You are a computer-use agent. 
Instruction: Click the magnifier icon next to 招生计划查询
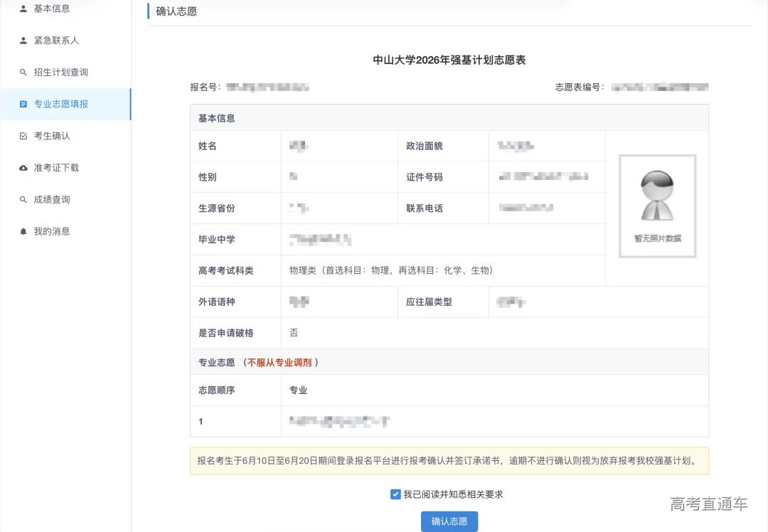pyautogui.click(x=23, y=72)
